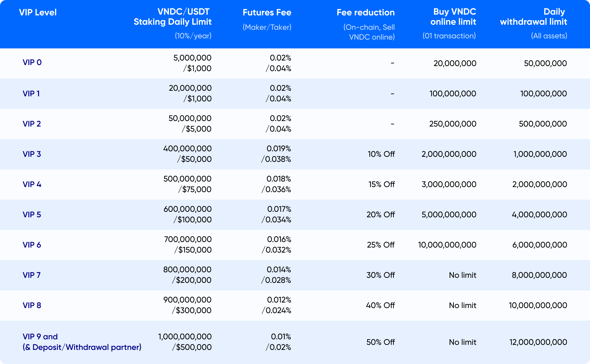The height and width of the screenshot is (364, 590).
Task: Click VIP 4 staking limit 500,000,000 /$75,000
Action: pyautogui.click(x=187, y=184)
